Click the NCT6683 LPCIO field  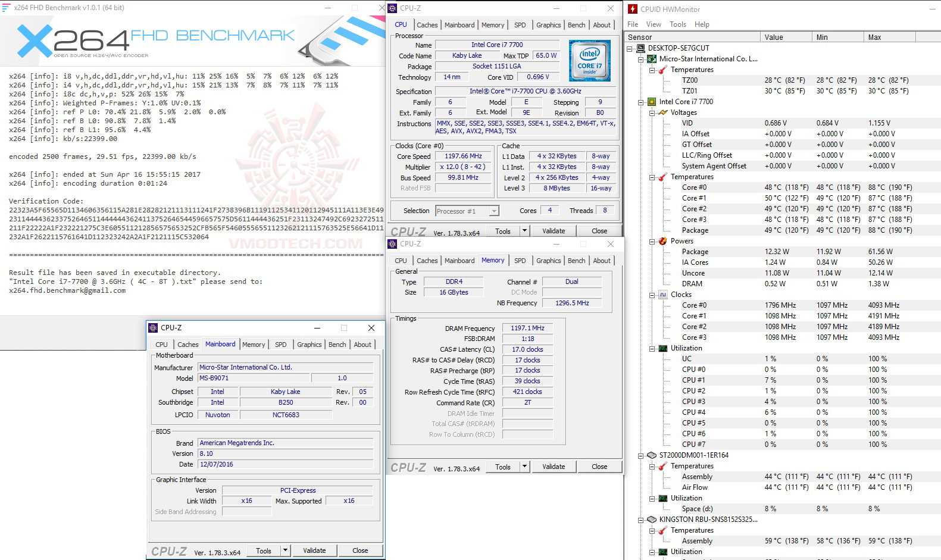[286, 415]
